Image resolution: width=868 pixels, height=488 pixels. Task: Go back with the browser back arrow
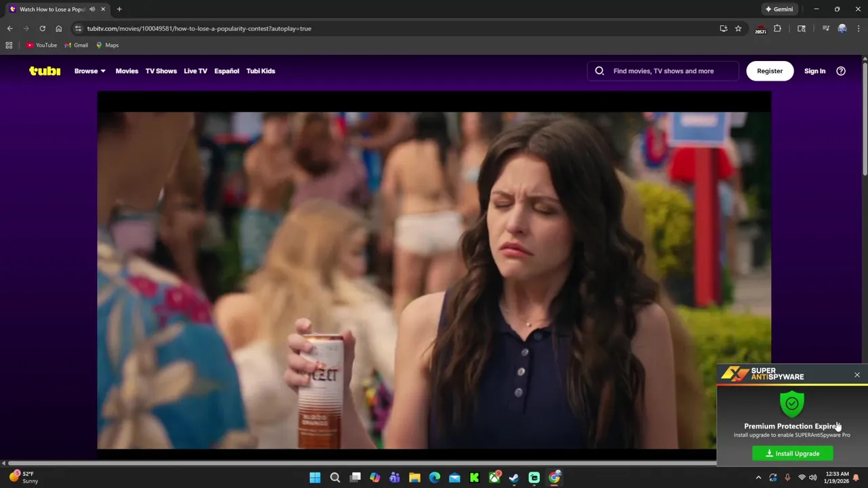tap(9, 28)
